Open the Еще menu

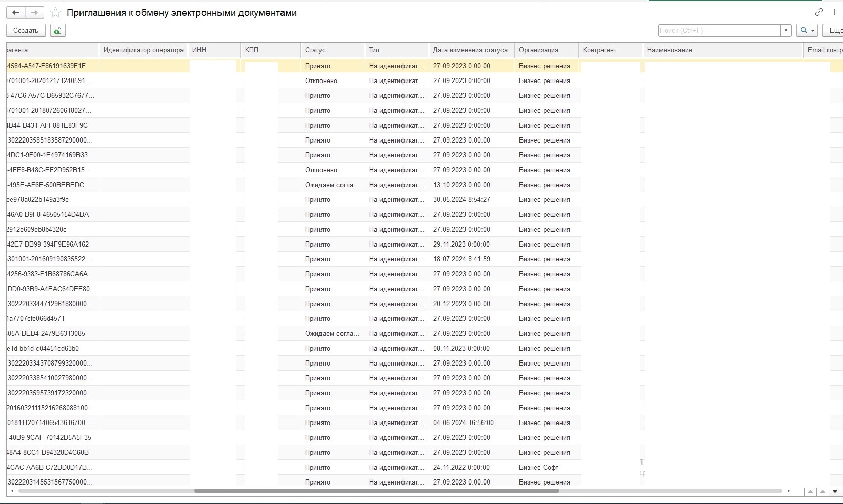coord(834,31)
